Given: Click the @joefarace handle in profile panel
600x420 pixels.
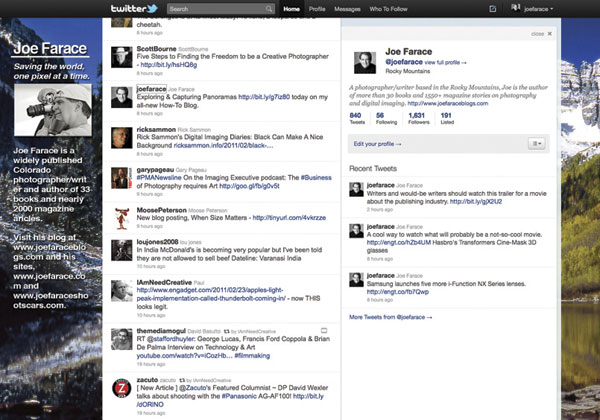Looking at the screenshot, I should click(404, 62).
